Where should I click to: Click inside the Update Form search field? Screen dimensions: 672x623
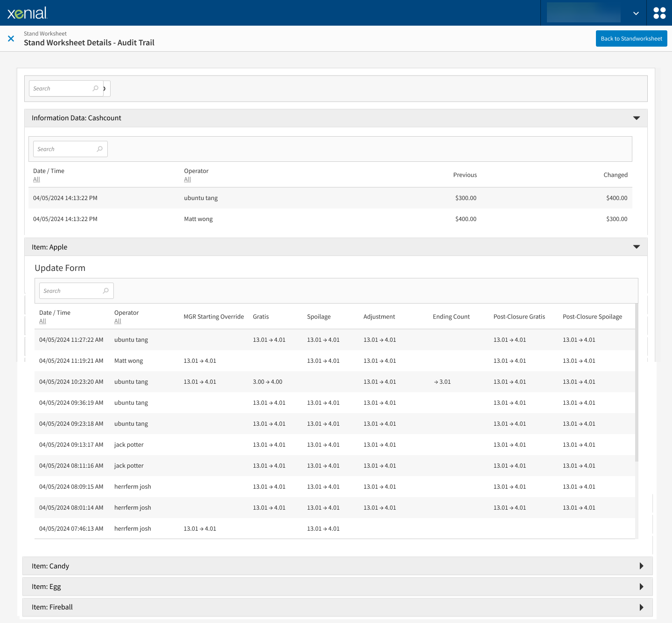[x=70, y=291]
